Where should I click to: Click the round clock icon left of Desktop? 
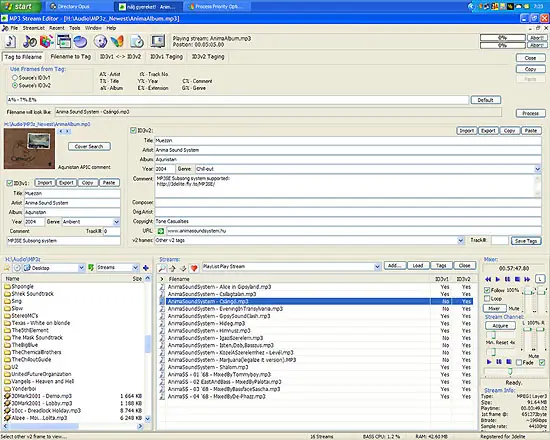tap(17, 268)
